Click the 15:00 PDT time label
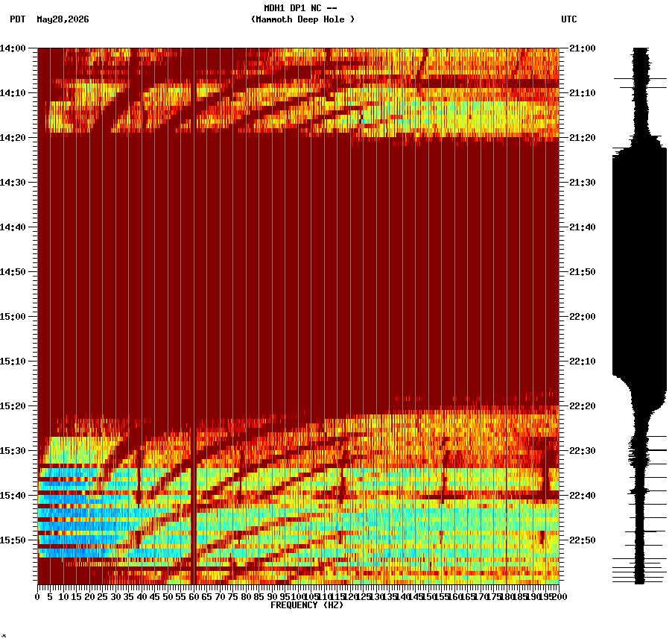The image size is (672, 644). pos(13,317)
